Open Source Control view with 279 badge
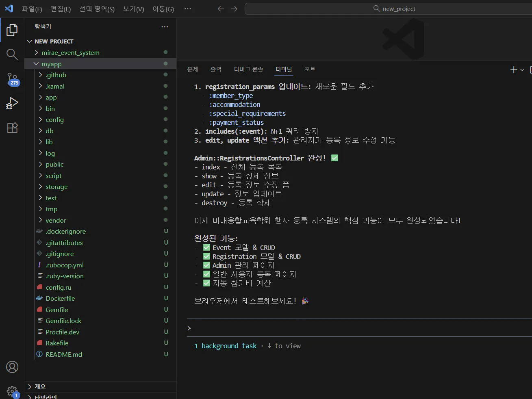The image size is (532, 399). tap(12, 79)
